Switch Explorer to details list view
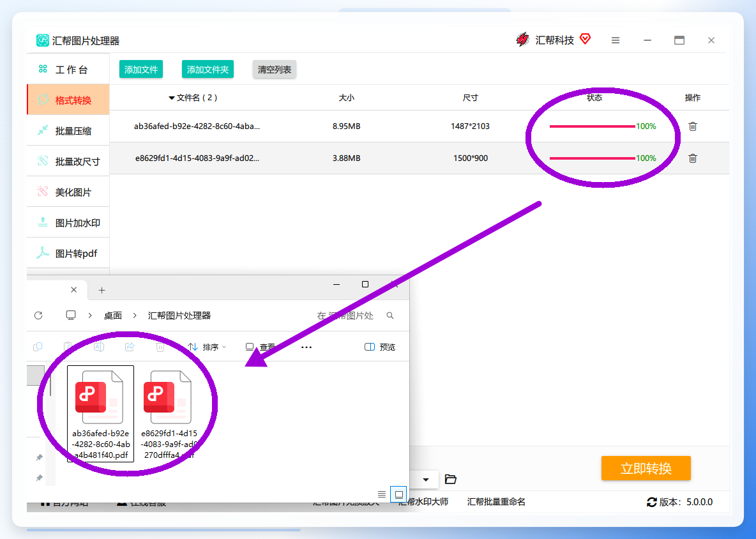Screen dimensions: 756x539 click(x=381, y=494)
